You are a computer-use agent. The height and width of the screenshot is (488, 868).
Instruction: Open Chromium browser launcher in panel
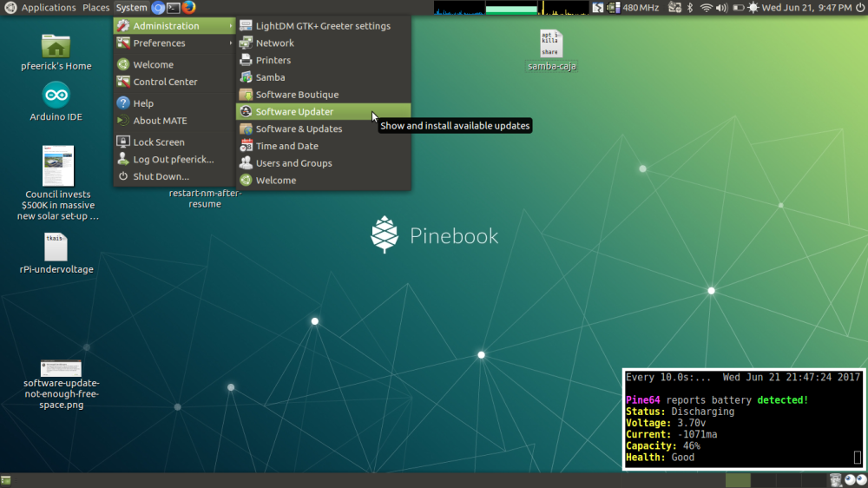click(x=158, y=8)
